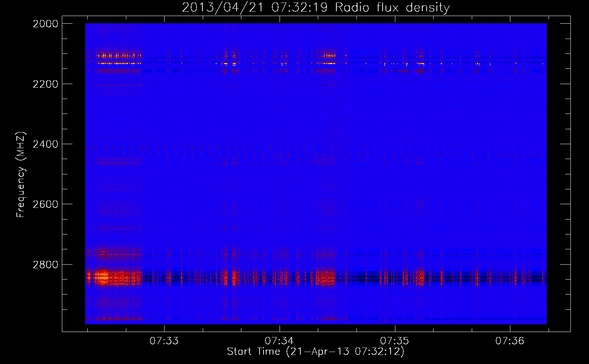
Task: Click the 07:36 time axis label
Action: click(510, 341)
